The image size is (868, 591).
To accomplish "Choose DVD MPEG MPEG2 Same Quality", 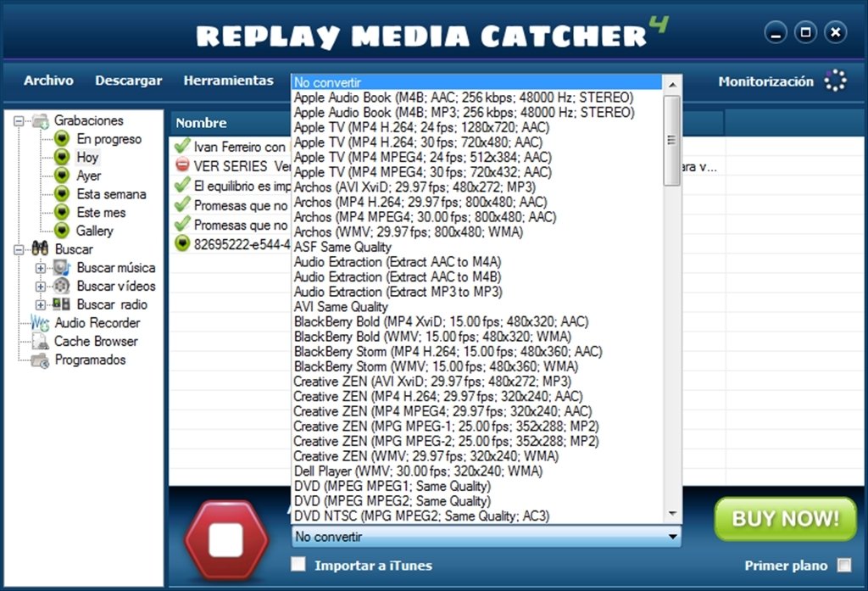I will [x=477, y=501].
